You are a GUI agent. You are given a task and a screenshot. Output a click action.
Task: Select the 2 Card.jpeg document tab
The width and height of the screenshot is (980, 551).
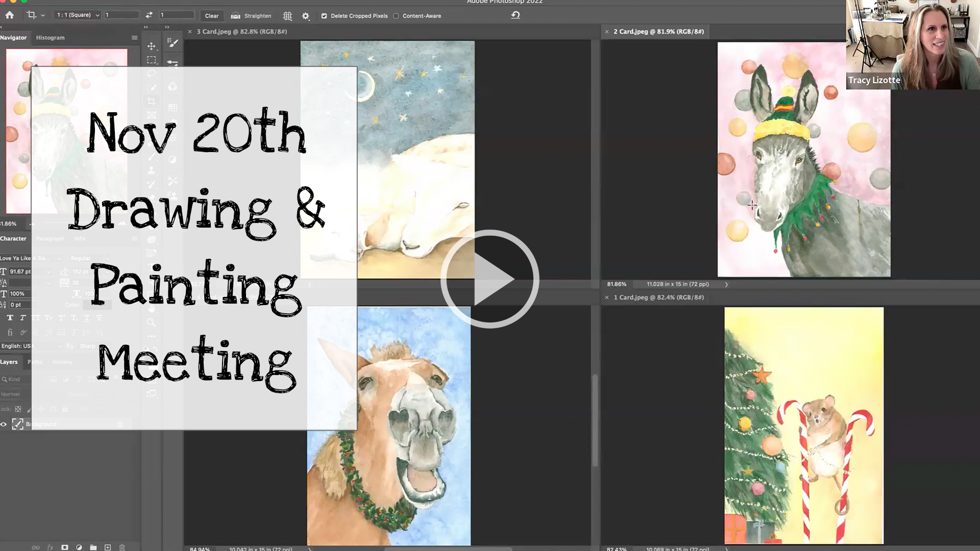pyautogui.click(x=658, y=32)
